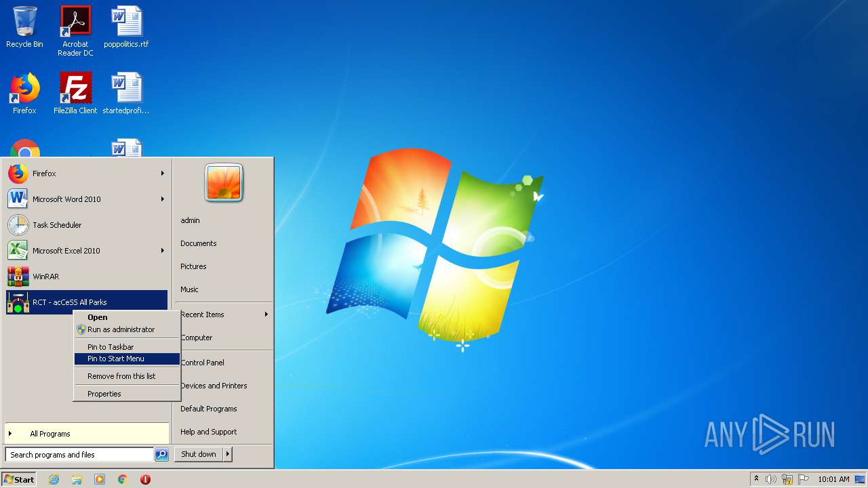Click the red stop-sign icon on taskbar

[145, 479]
